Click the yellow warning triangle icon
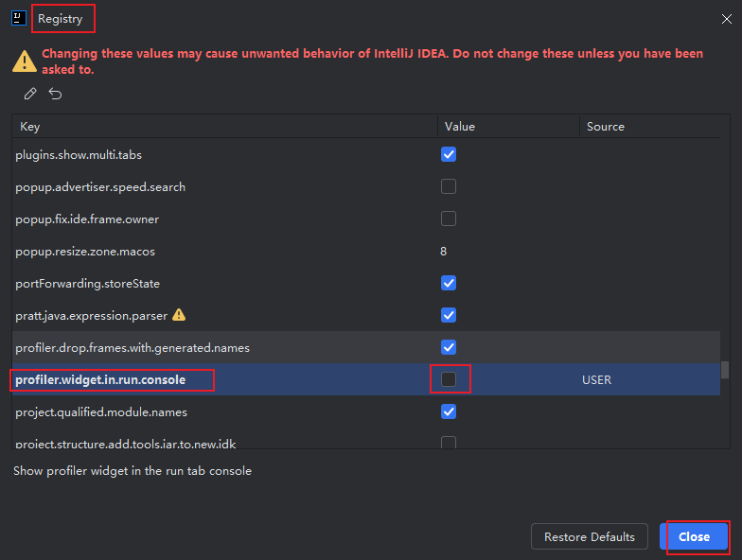This screenshot has height=560, width=742. pyautogui.click(x=25, y=61)
